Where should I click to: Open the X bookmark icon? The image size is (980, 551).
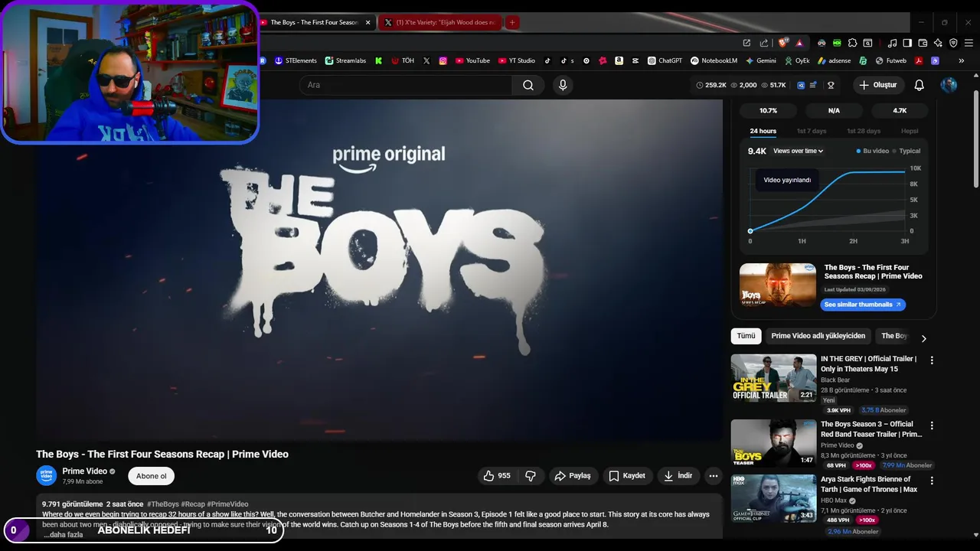coord(426,60)
